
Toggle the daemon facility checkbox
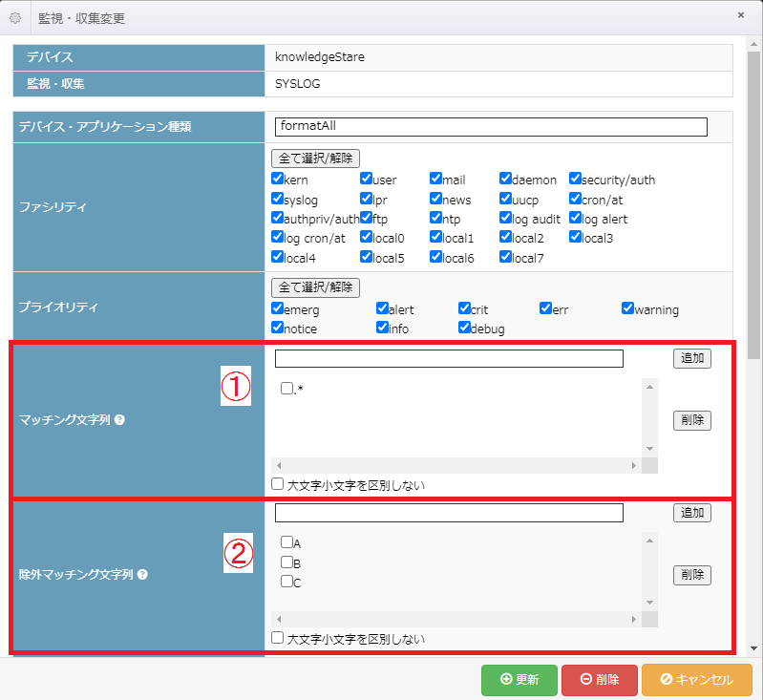[x=505, y=179]
